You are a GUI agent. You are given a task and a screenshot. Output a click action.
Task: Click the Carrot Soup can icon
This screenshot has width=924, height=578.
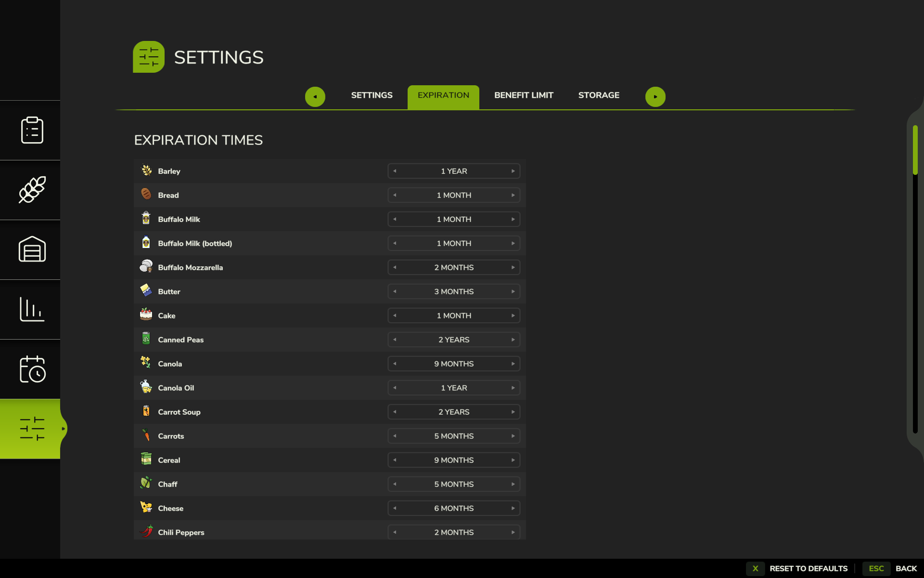click(146, 411)
